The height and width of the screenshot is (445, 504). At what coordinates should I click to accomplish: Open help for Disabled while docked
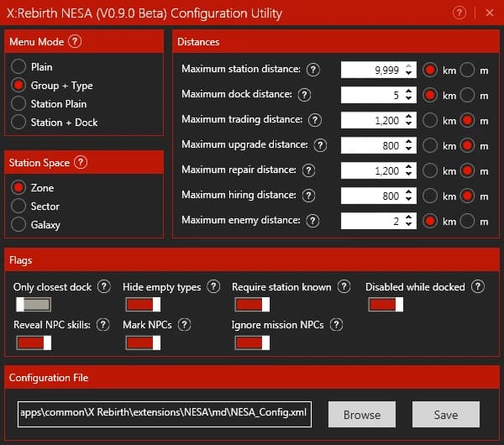(478, 286)
